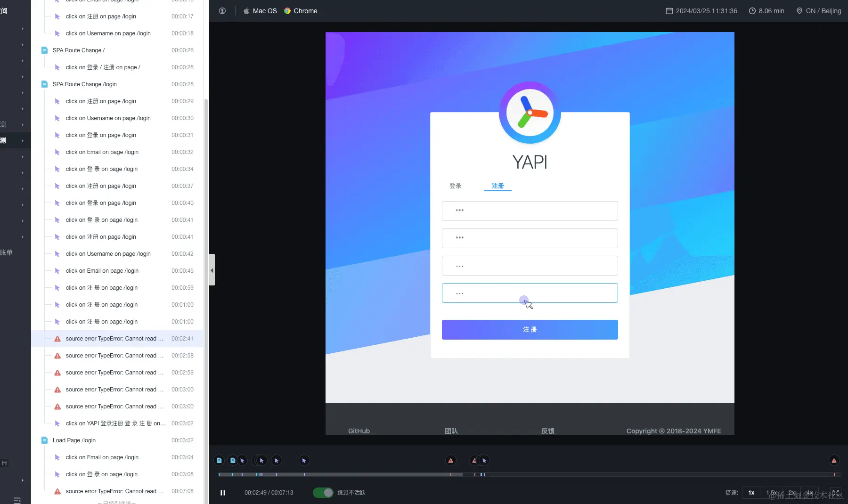This screenshot has height=504, width=848.
Task: Click the third masked input field
Action: (x=530, y=266)
